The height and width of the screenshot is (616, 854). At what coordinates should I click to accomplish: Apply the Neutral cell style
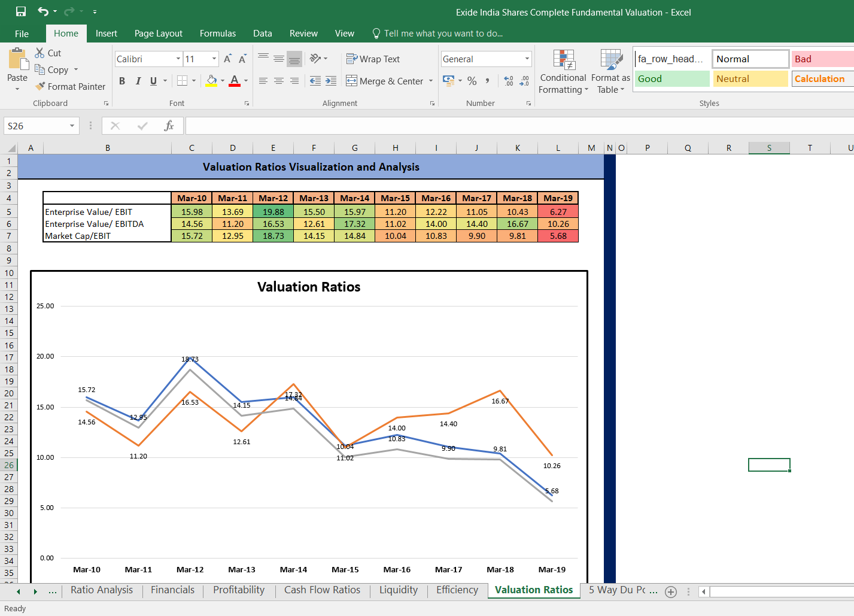[x=750, y=79]
